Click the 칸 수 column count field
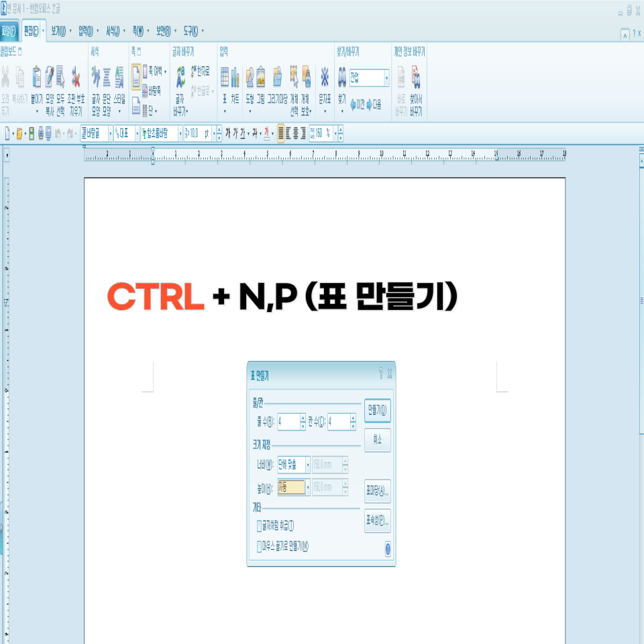Viewport: 644px width, 644px height. pyautogui.click(x=338, y=421)
